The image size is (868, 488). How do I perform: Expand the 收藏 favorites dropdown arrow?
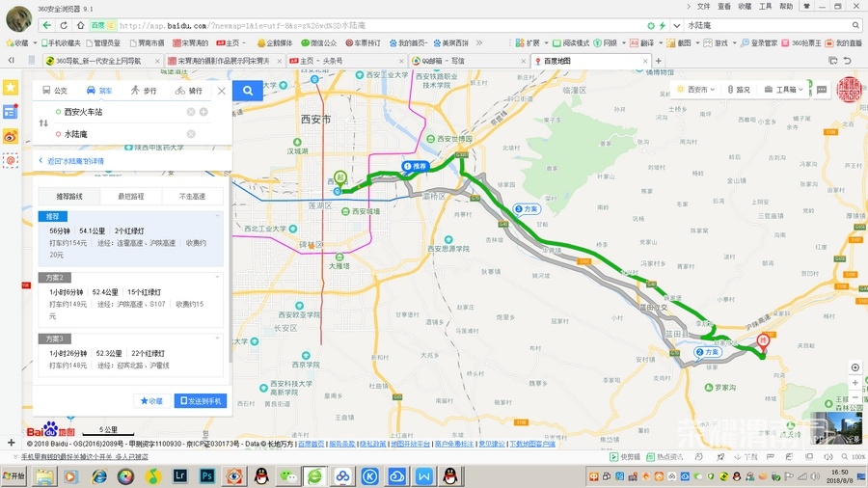(35, 42)
